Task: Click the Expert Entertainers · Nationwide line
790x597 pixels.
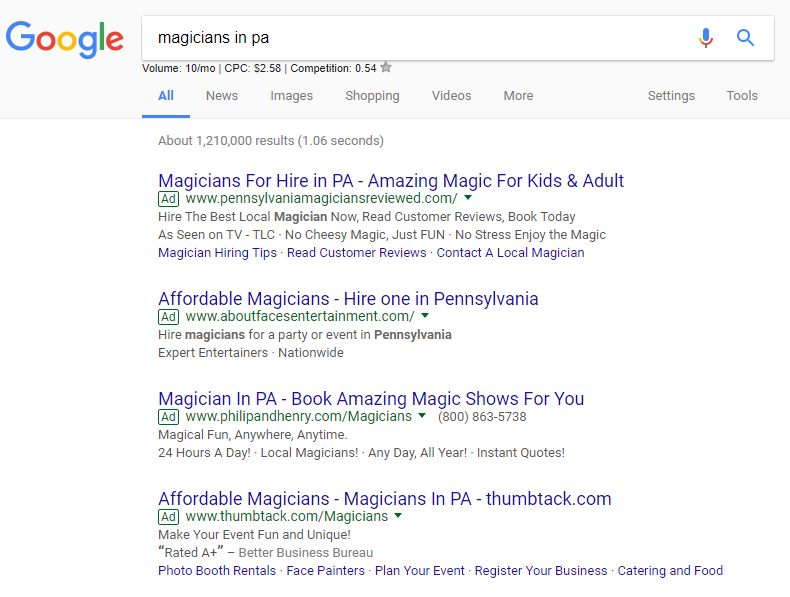Action: [x=251, y=353]
